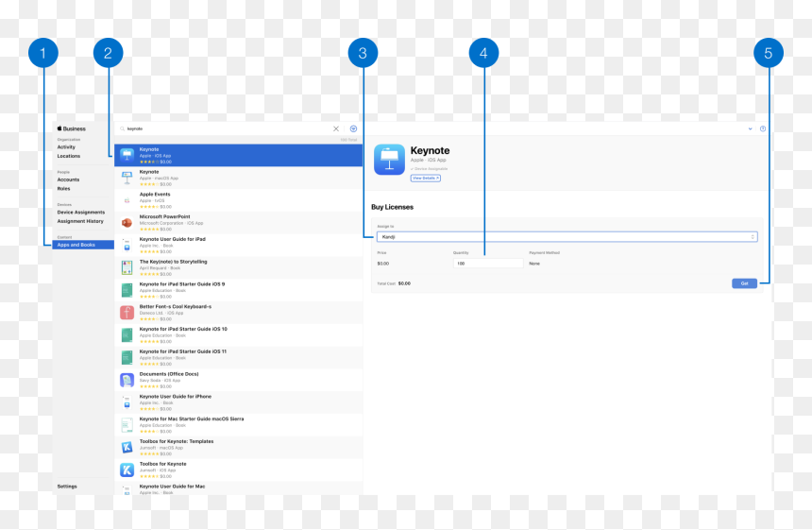Click the Microsoft PowerPoint app icon
Viewport: 812px width, 530px height.
tap(127, 223)
